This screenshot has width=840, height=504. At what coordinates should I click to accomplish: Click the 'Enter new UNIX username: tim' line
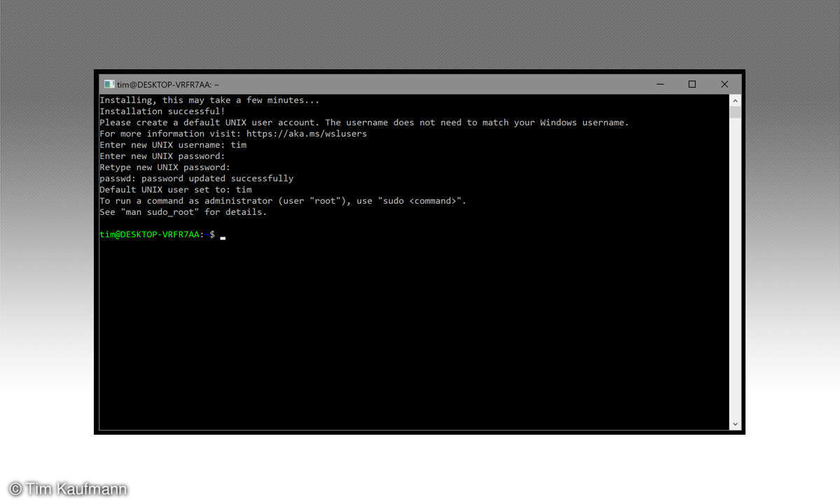point(173,145)
